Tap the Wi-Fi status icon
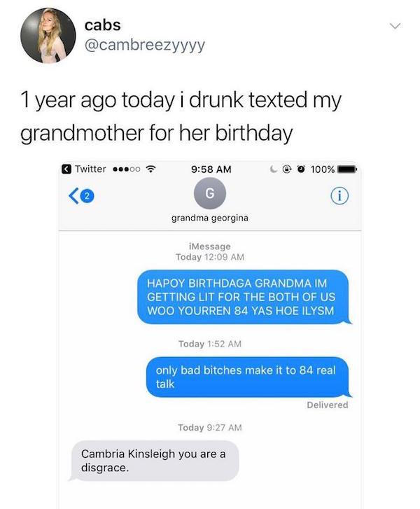Viewport: 420px width, 509px height. pyautogui.click(x=151, y=169)
